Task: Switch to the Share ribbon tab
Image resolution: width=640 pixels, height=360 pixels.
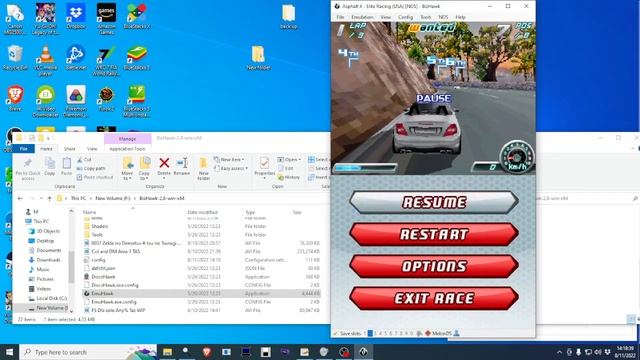Action: coord(69,149)
